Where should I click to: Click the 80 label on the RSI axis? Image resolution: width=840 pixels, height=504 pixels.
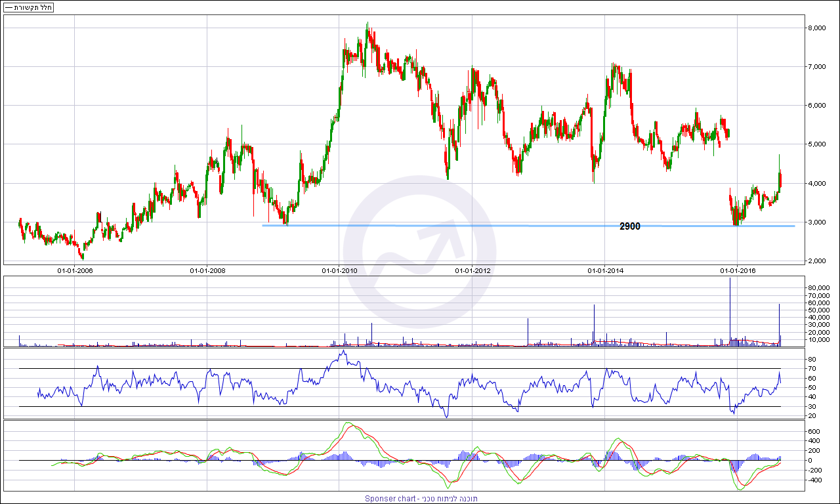(812, 360)
